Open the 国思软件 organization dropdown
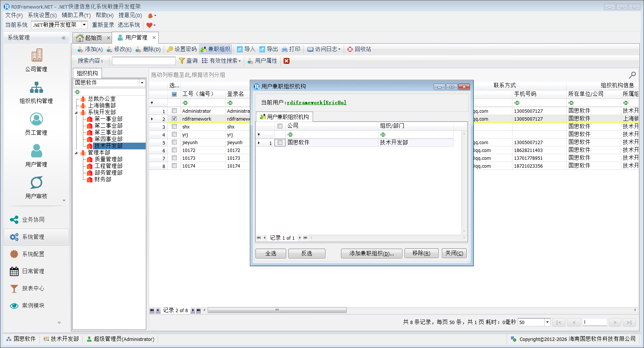 pos(142,83)
